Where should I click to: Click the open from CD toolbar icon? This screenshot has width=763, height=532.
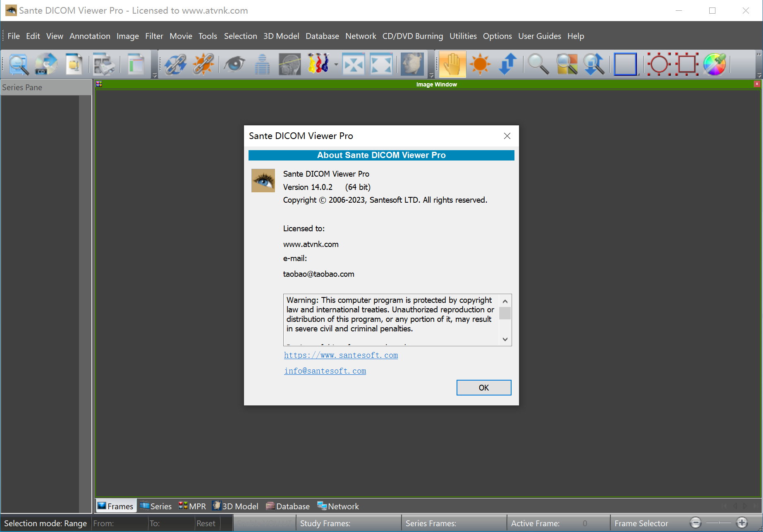(45, 64)
